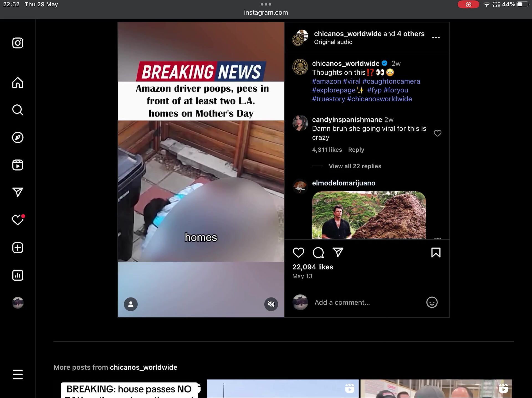This screenshot has height=398, width=532.
Task: Open the GIF in elmodelomarijuano's comment
Action: [x=369, y=215]
